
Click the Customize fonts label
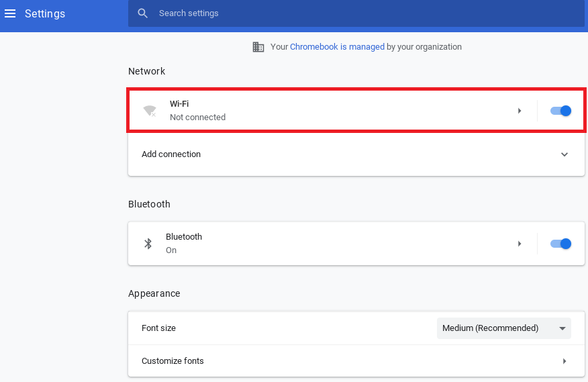(173, 361)
